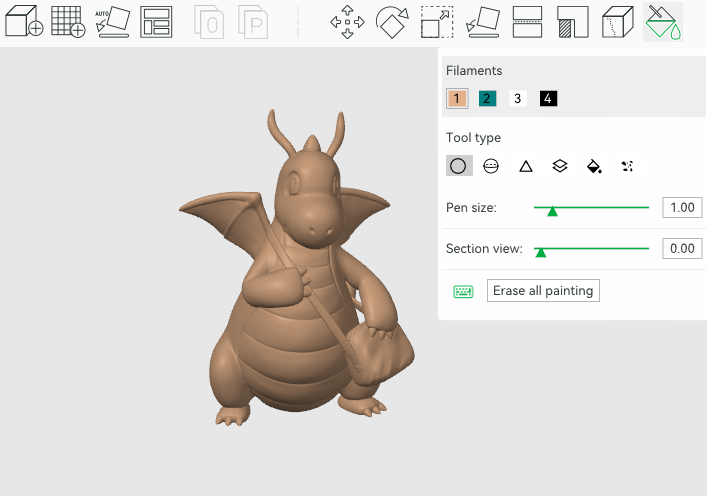Image resolution: width=707 pixels, height=496 pixels.
Task: Open the Seam painting cube tool
Action: 617,21
